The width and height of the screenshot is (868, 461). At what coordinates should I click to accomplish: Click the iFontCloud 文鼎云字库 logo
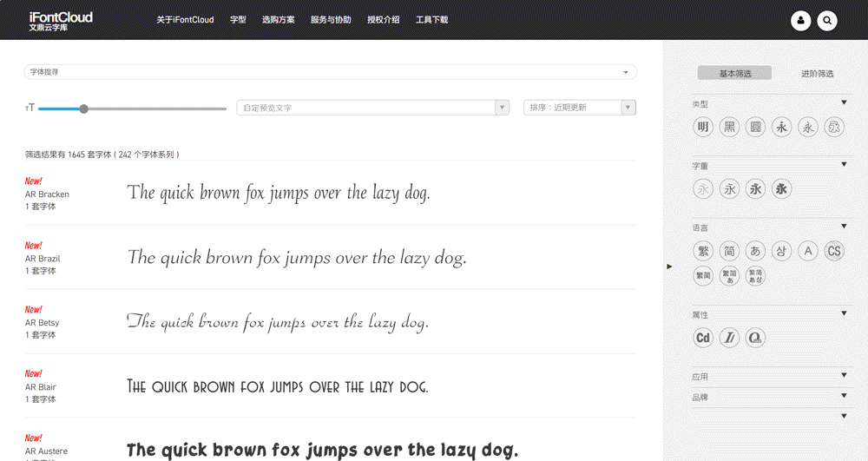click(61, 21)
